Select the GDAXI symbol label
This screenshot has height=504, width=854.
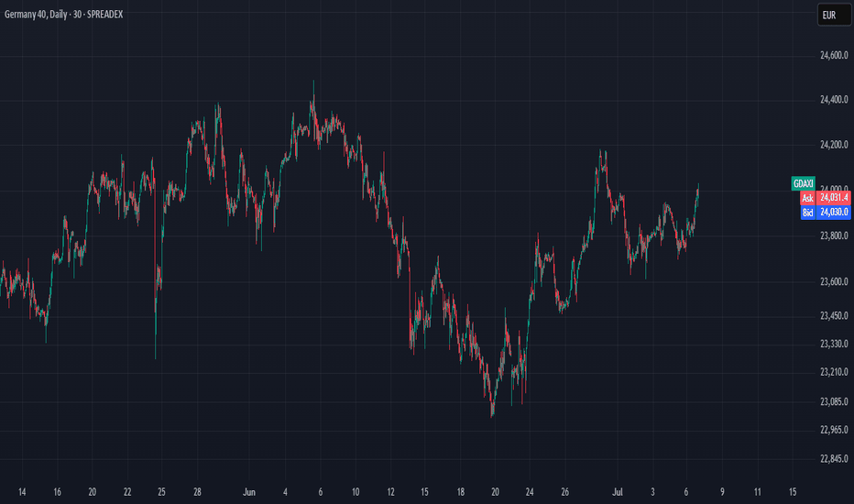point(803,183)
